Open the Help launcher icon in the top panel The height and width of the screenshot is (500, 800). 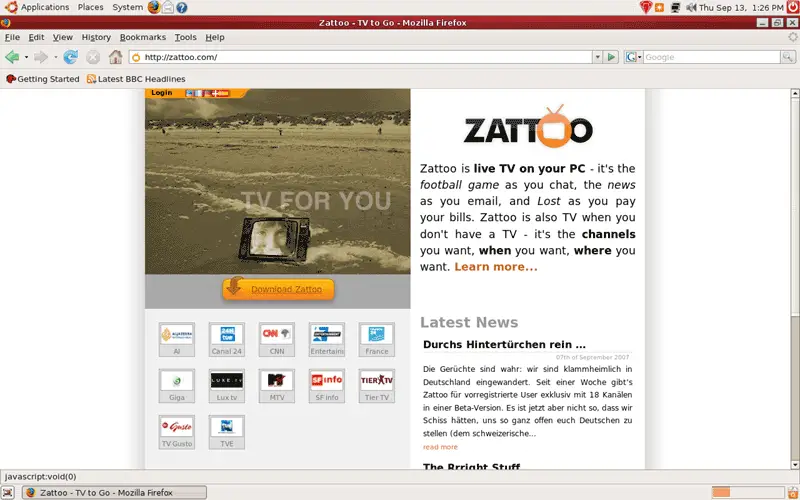182,8
